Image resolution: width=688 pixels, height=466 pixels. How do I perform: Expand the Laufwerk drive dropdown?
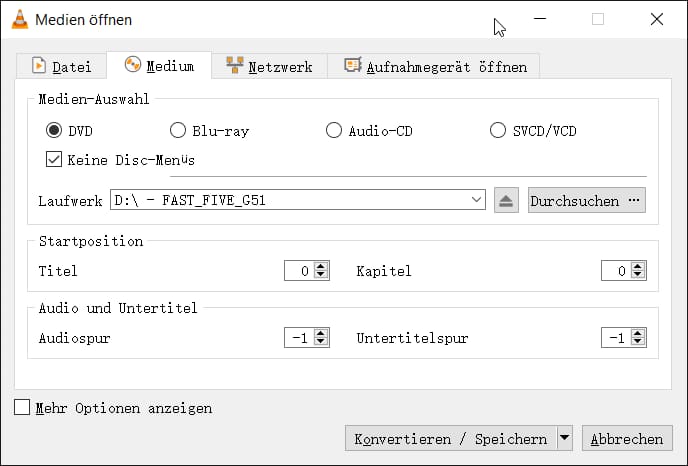point(476,200)
